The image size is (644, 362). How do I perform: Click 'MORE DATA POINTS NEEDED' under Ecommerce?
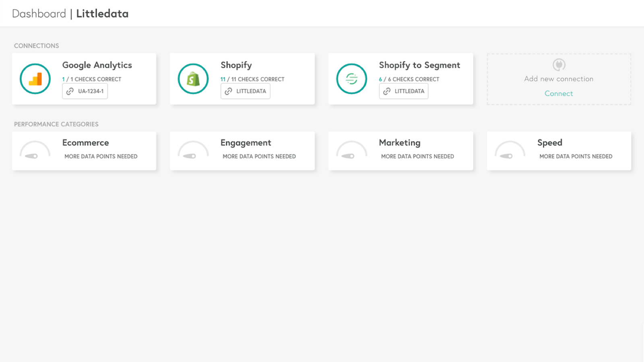click(101, 156)
